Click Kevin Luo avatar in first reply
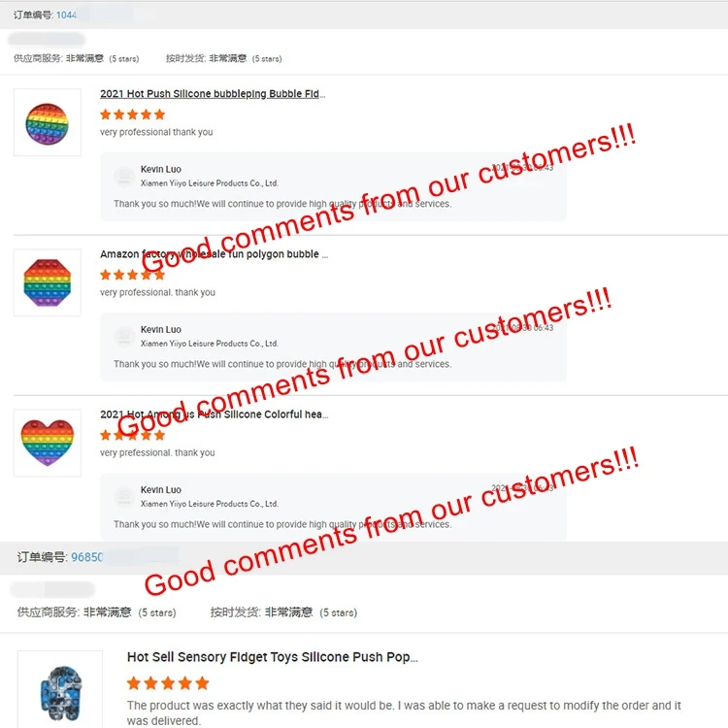This screenshot has height=728, width=728. pyautogui.click(x=124, y=176)
